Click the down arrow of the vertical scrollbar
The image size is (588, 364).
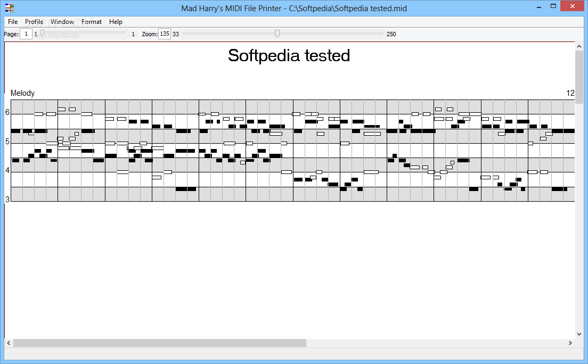coord(580,335)
